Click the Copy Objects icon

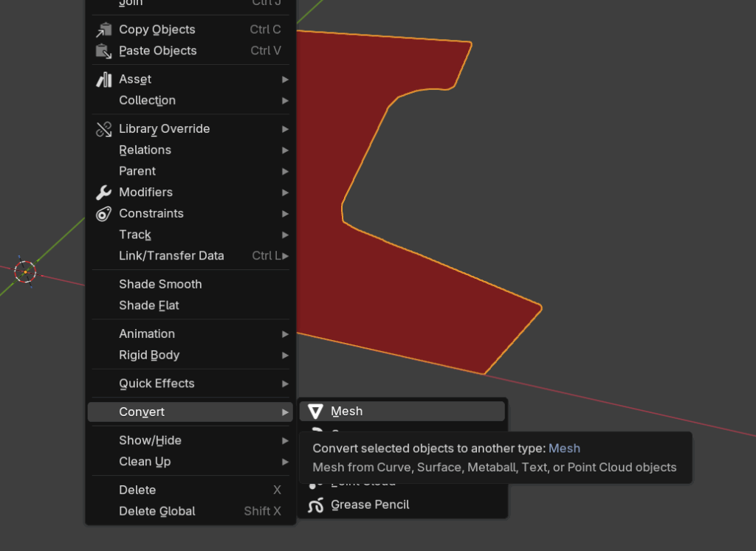[x=103, y=30]
